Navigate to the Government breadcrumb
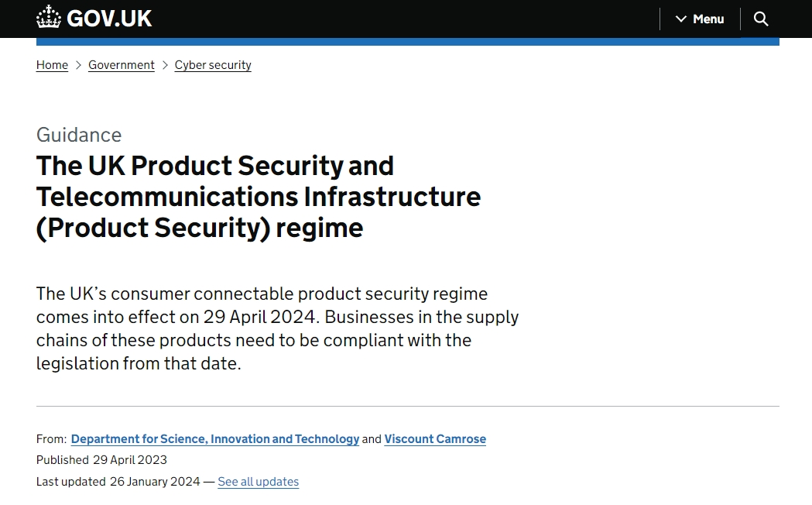The image size is (812, 505). point(122,65)
